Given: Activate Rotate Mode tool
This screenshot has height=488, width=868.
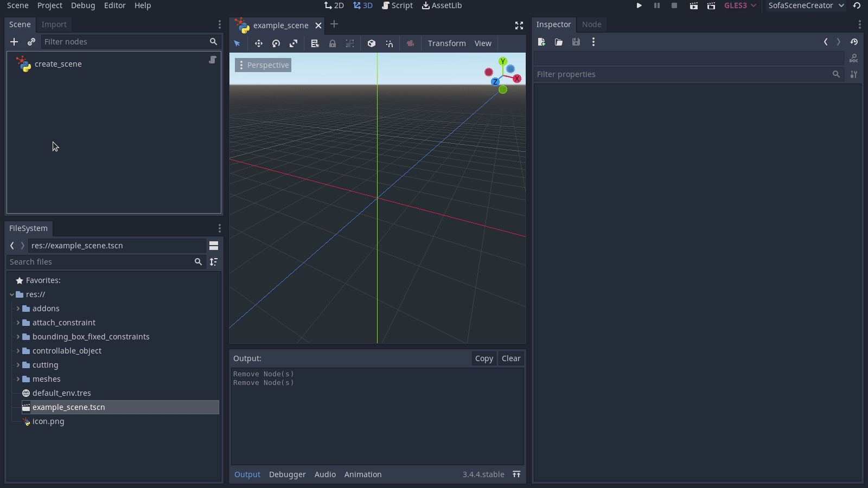Looking at the screenshot, I should coord(276,43).
